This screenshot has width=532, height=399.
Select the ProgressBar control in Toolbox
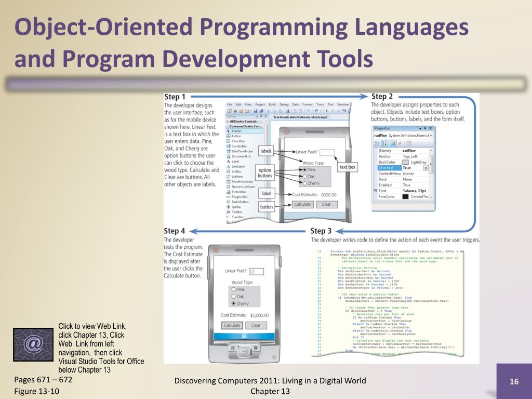(x=237, y=197)
